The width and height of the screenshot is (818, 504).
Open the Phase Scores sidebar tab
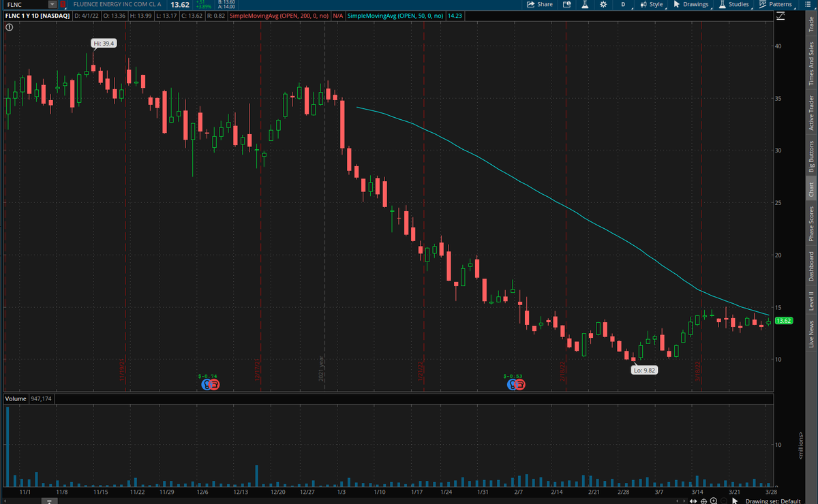coord(811,223)
